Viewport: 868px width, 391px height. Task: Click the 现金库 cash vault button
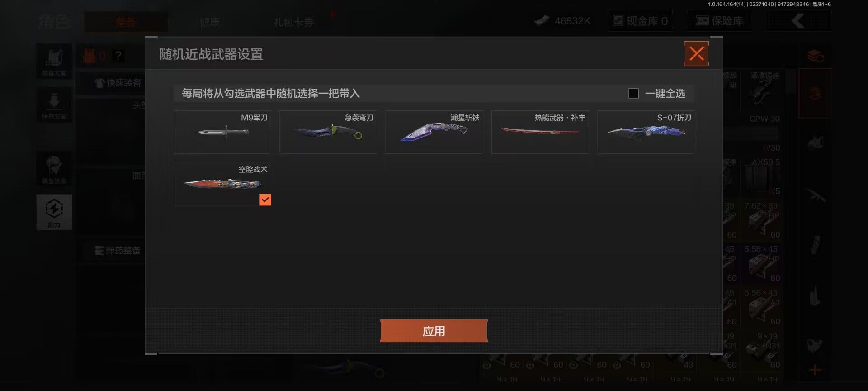640,21
